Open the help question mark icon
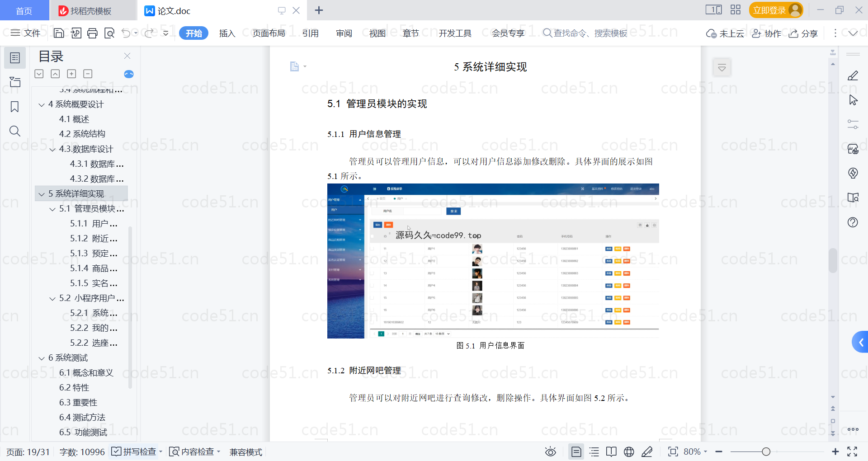This screenshot has height=461, width=868. [853, 222]
